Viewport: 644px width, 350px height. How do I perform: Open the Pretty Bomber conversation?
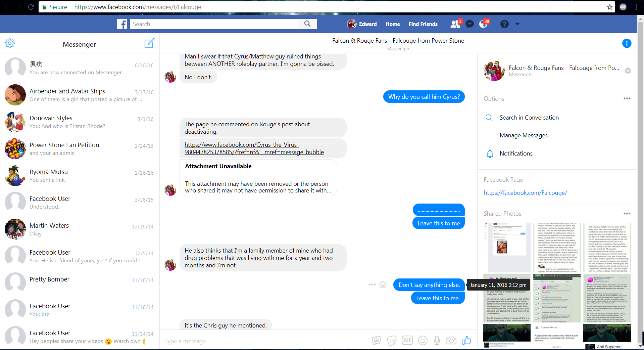pos(80,283)
